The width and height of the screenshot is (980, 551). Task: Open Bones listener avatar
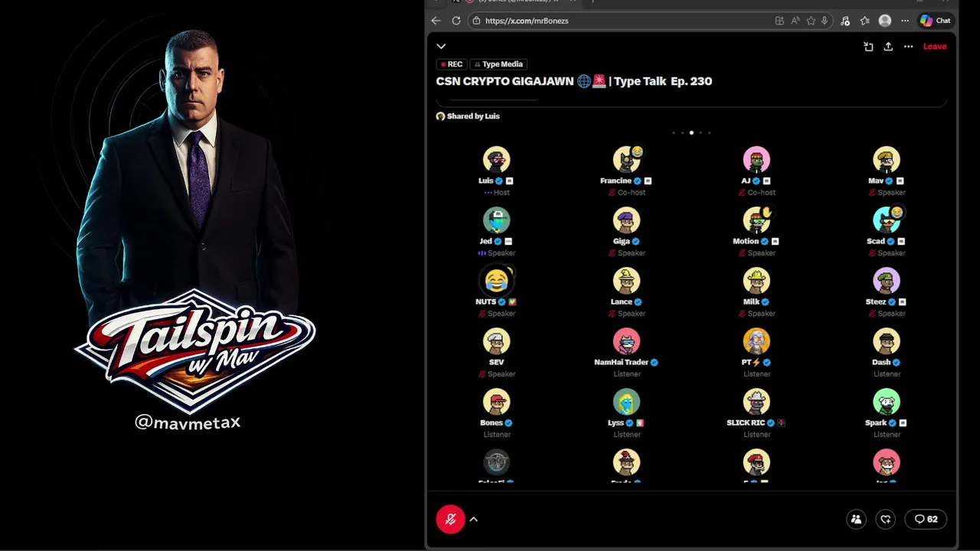point(497,401)
